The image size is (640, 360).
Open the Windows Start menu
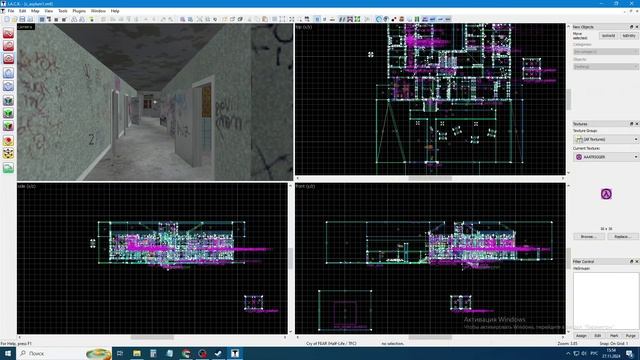[8, 353]
